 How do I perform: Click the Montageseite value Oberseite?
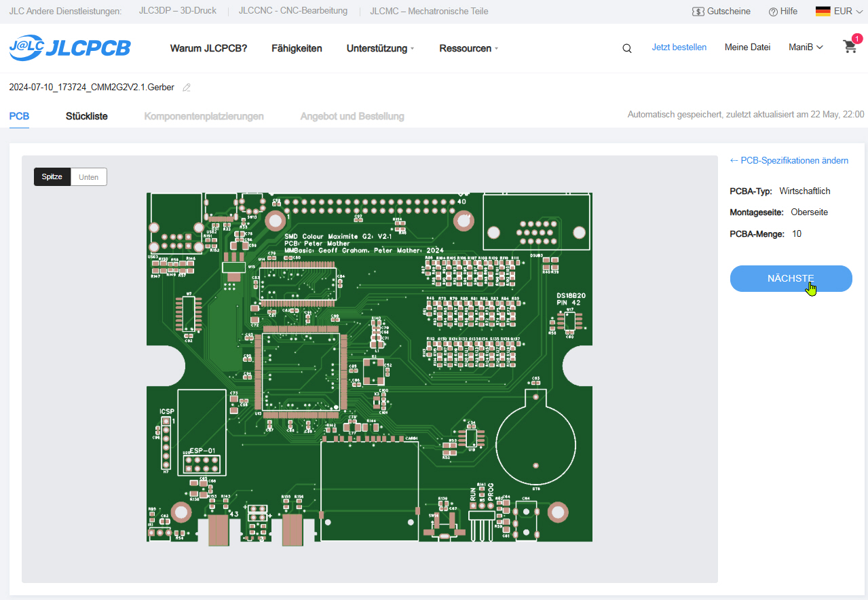pyautogui.click(x=809, y=212)
